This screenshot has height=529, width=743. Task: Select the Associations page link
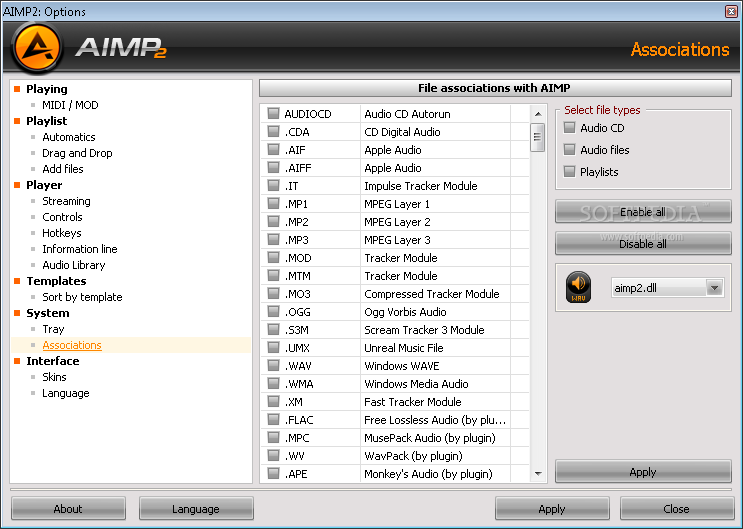click(x=72, y=345)
